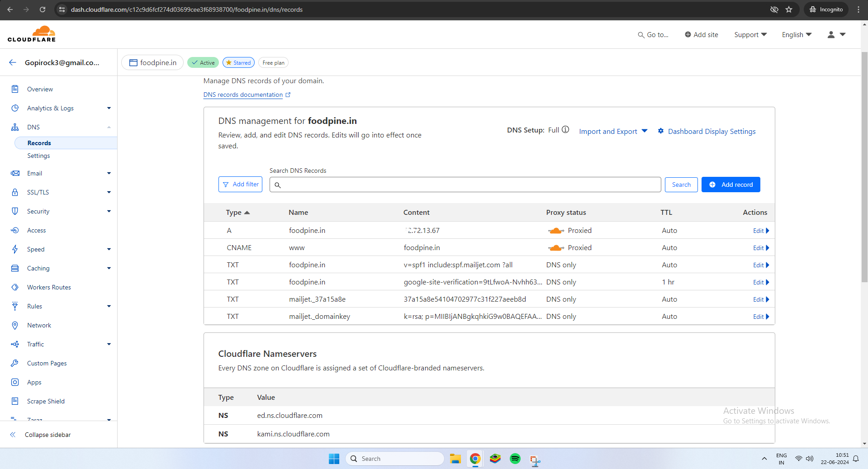Click the Scrape Shield document icon
Viewport: 868px width, 469px height.
[15, 401]
